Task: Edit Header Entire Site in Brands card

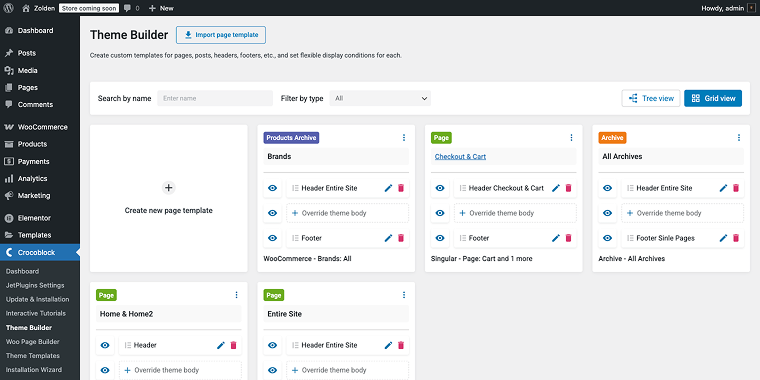Action: point(388,188)
